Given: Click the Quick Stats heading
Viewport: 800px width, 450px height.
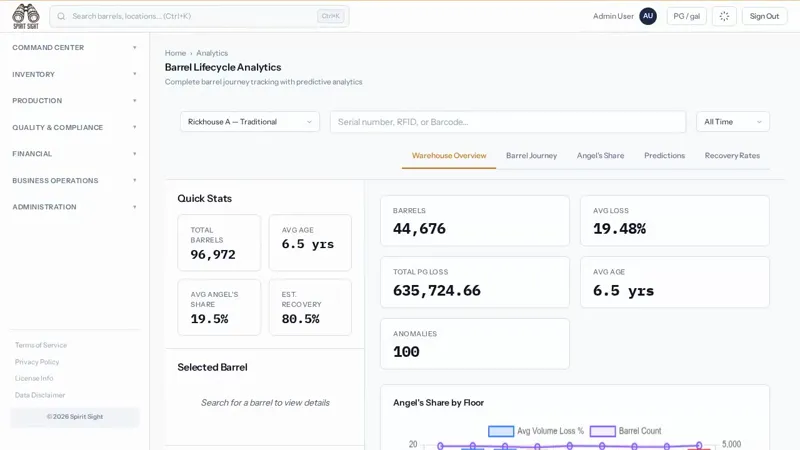Looking at the screenshot, I should point(205,198).
